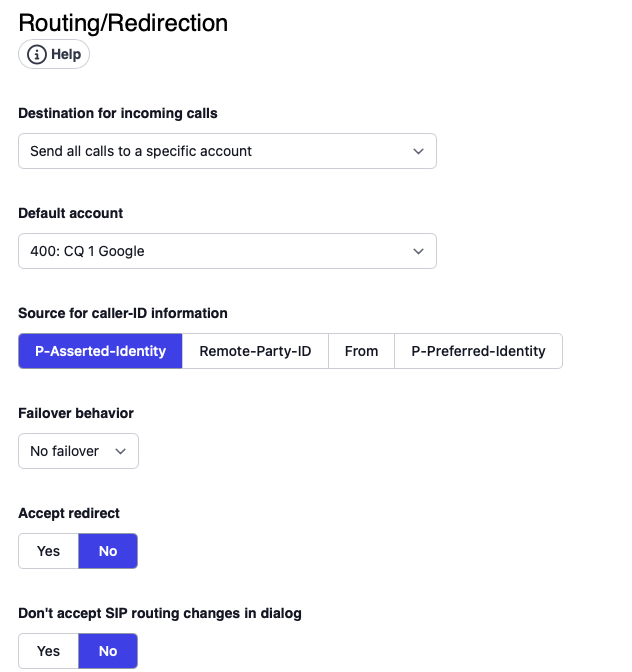
Task: Open the 'Send all calls to a specific account' dropdown
Action: pyautogui.click(x=227, y=151)
